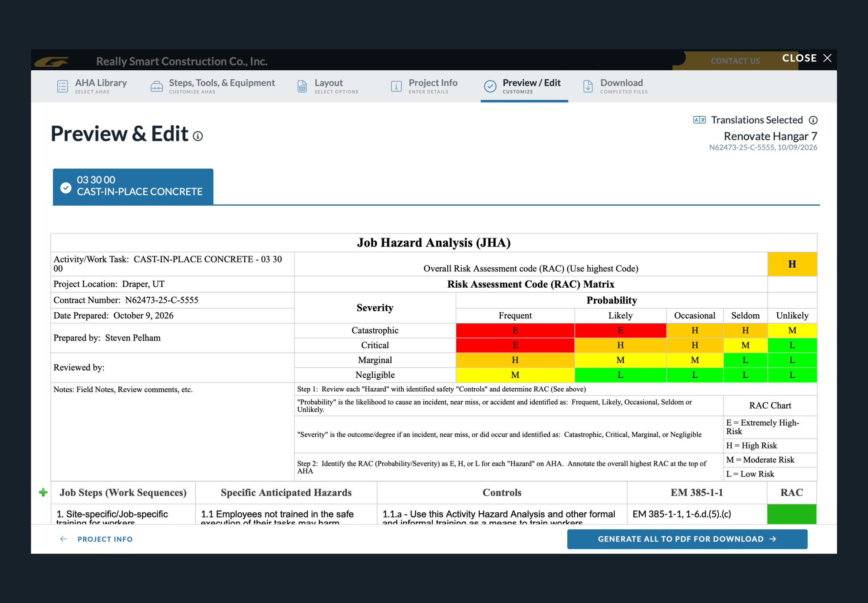Click the toolbox icon for Steps, Tools
This screenshot has height=603, width=868.
pos(157,86)
